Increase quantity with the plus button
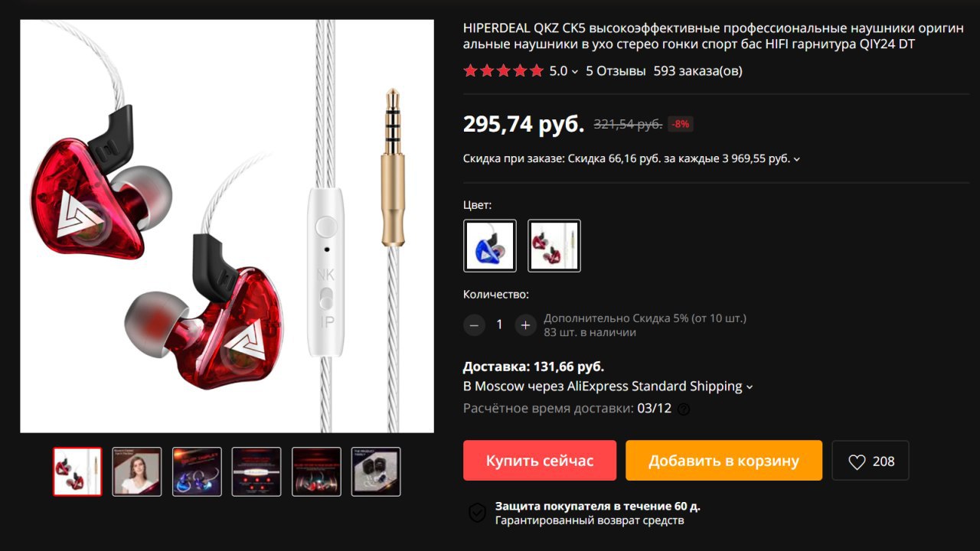This screenshot has width=980, height=551. click(525, 324)
